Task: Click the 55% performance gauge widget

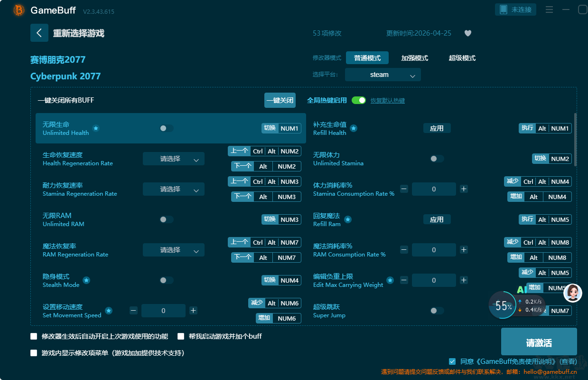Action: (x=502, y=306)
